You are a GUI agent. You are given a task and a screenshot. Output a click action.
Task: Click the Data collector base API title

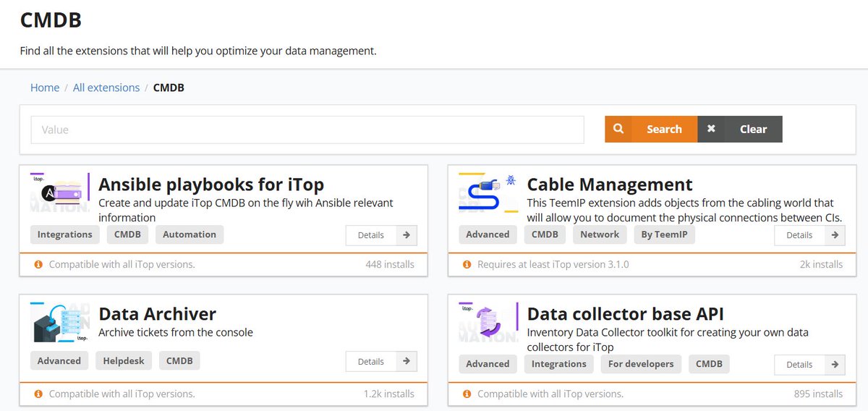626,314
